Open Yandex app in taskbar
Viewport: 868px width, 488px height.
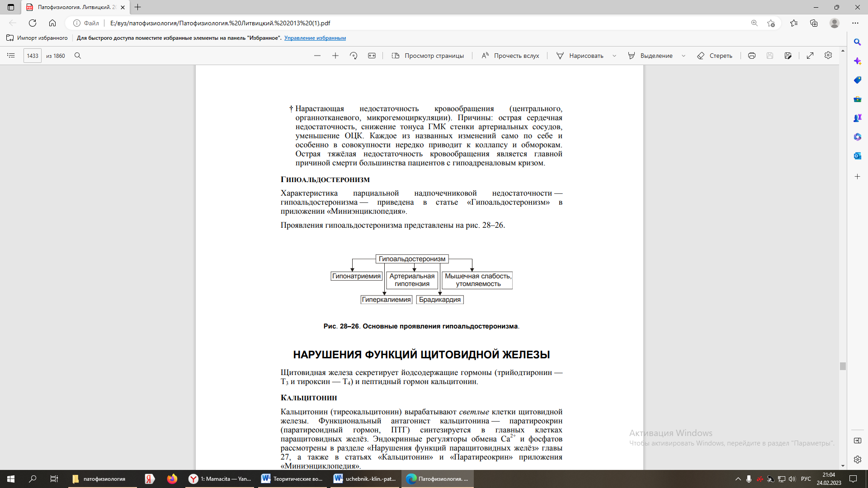pyautogui.click(x=150, y=479)
